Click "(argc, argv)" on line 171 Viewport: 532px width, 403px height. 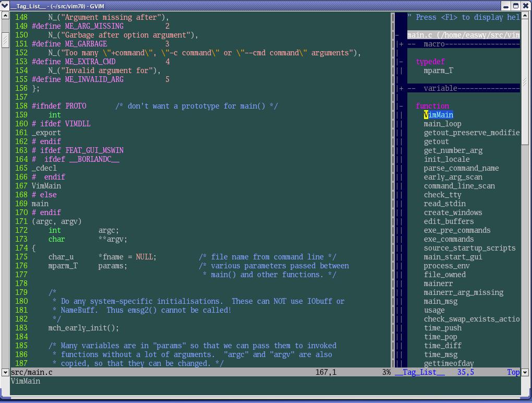(x=57, y=221)
